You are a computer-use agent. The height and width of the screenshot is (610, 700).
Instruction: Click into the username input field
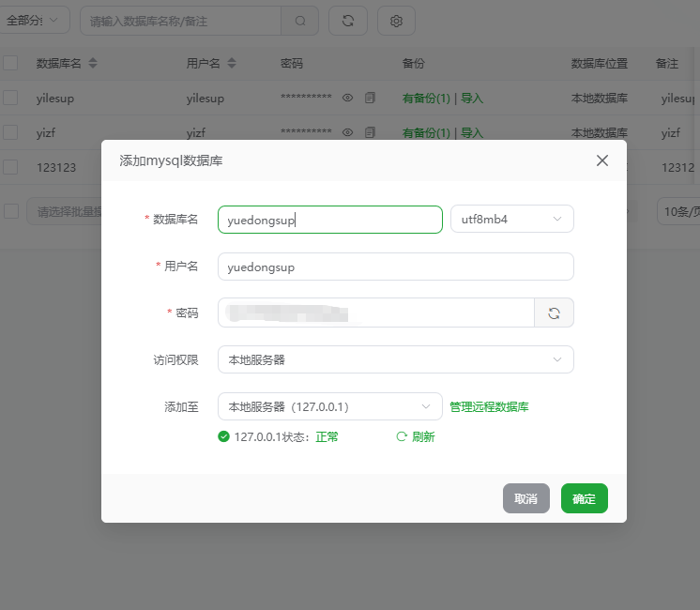click(395, 267)
